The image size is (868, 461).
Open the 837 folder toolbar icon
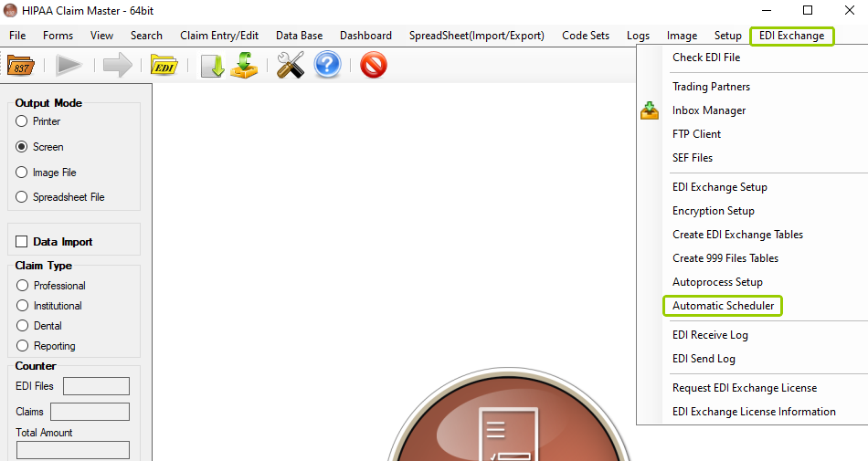tap(21, 65)
